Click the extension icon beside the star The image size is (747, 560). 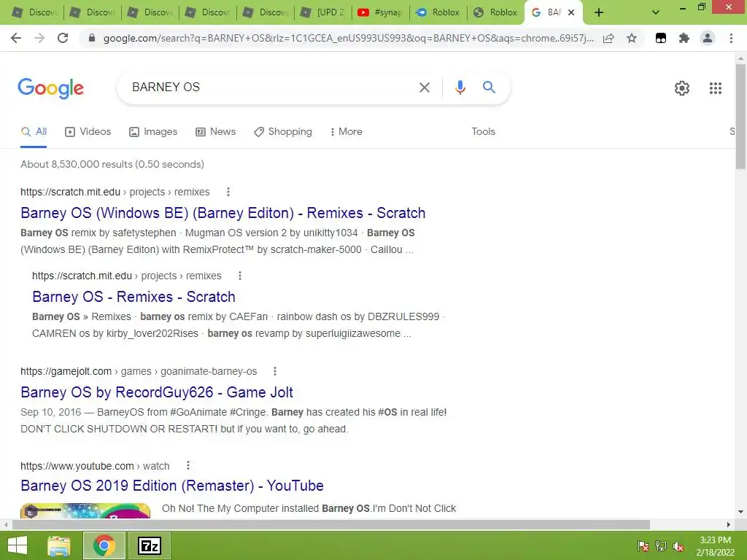coord(661,38)
